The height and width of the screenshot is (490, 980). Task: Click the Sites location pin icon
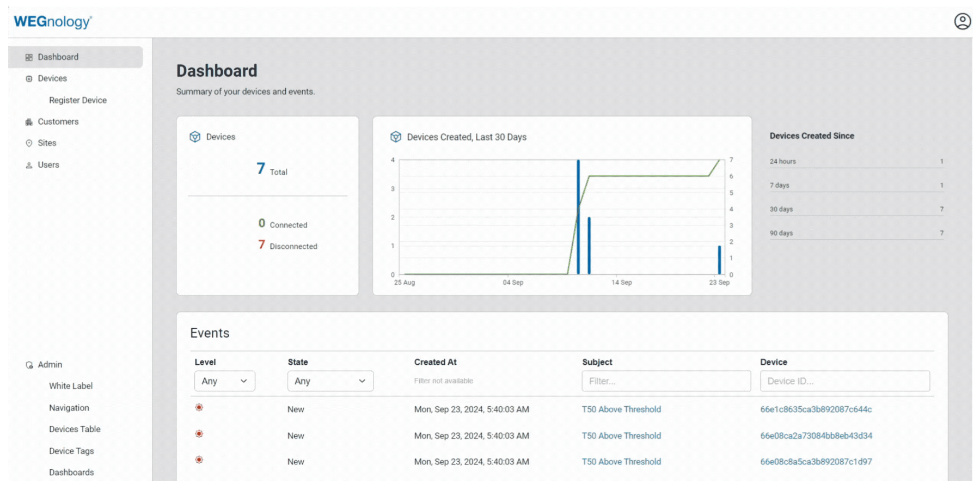tap(29, 143)
